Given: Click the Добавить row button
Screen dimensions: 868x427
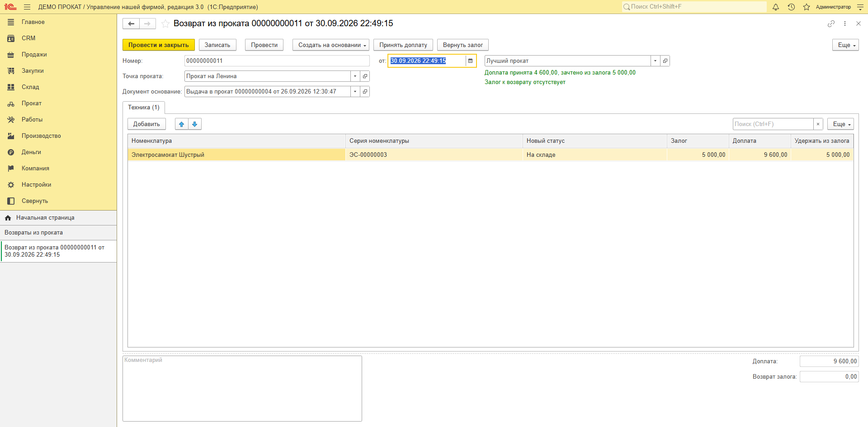Looking at the screenshot, I should pos(146,124).
